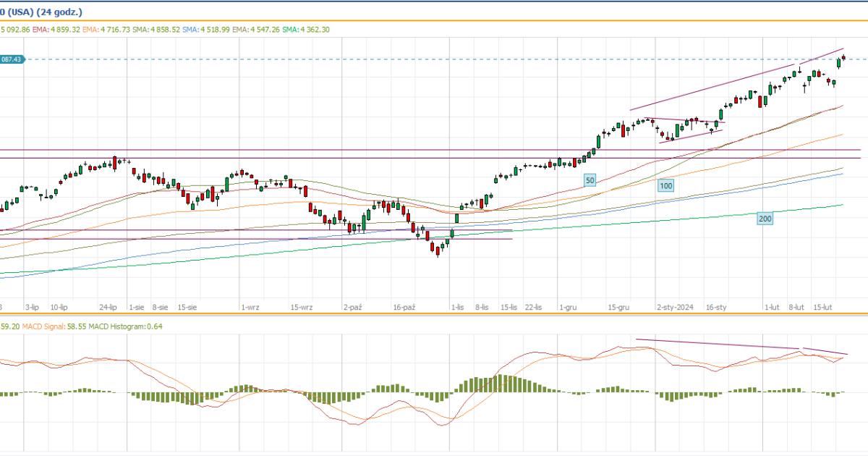Select the green SMA 4 362.30 legend
The height and width of the screenshot is (456, 868).
[306, 30]
